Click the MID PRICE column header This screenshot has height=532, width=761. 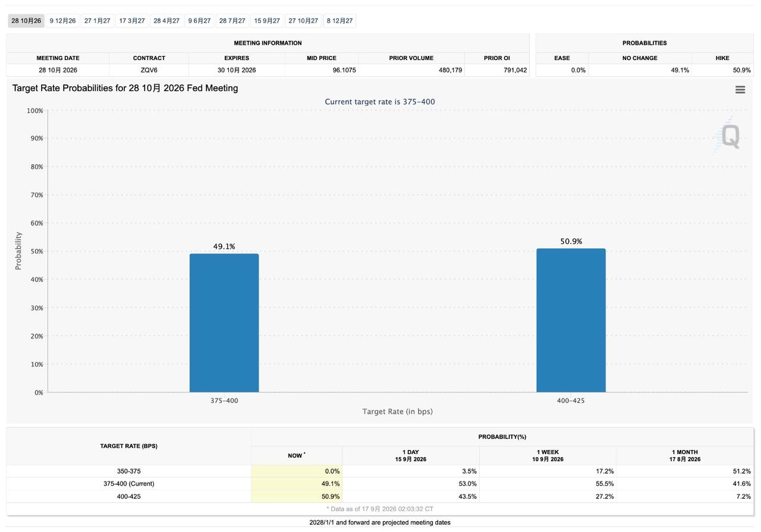(x=322, y=58)
